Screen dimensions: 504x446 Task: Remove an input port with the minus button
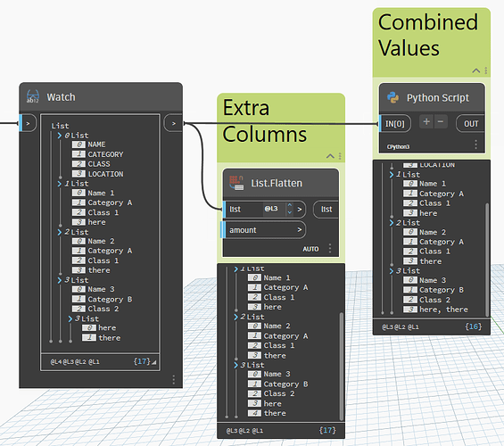pyautogui.click(x=441, y=122)
